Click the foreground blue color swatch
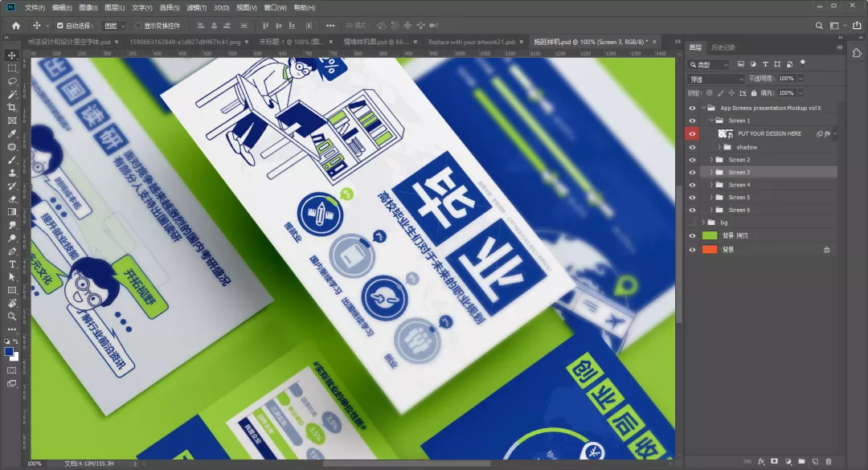868x470 pixels. (x=9, y=352)
